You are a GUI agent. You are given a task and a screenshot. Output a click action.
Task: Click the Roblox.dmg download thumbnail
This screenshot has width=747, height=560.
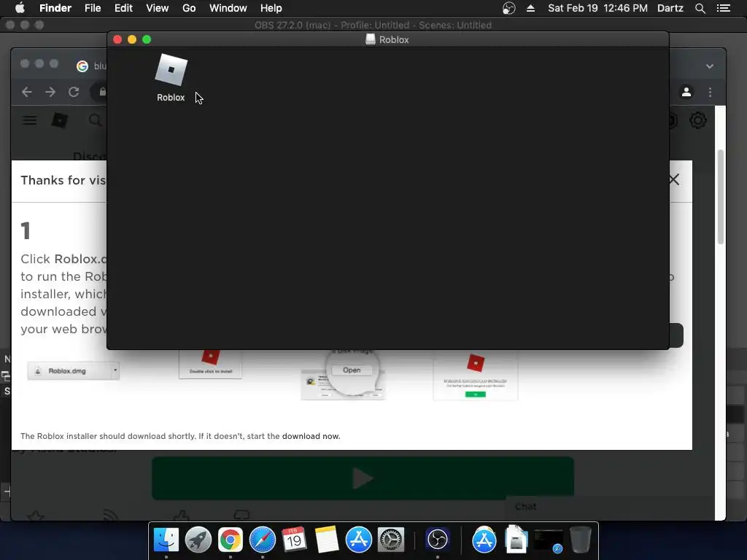tap(74, 371)
